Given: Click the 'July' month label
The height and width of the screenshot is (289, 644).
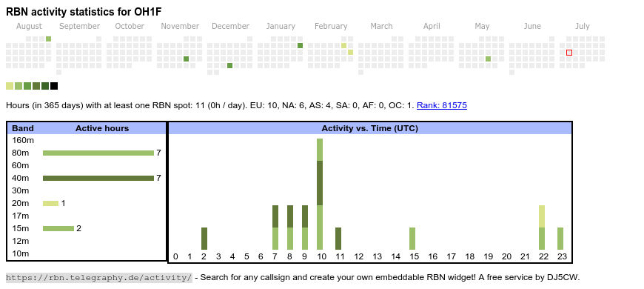Looking at the screenshot, I should 583,27.
